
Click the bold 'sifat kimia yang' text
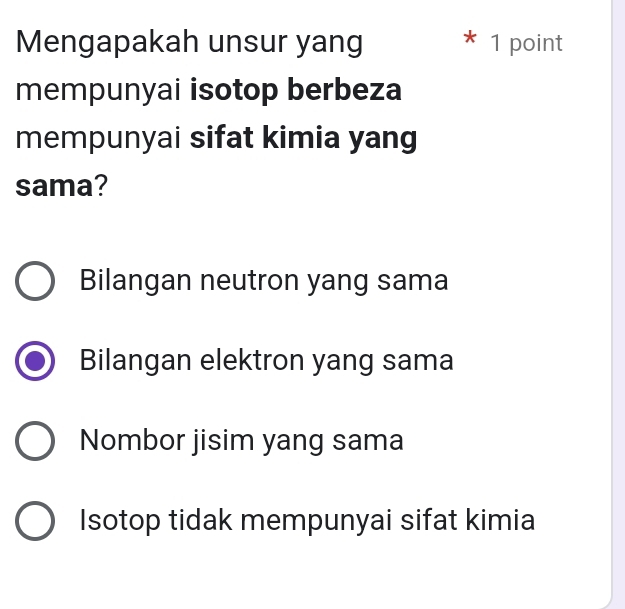(303, 137)
